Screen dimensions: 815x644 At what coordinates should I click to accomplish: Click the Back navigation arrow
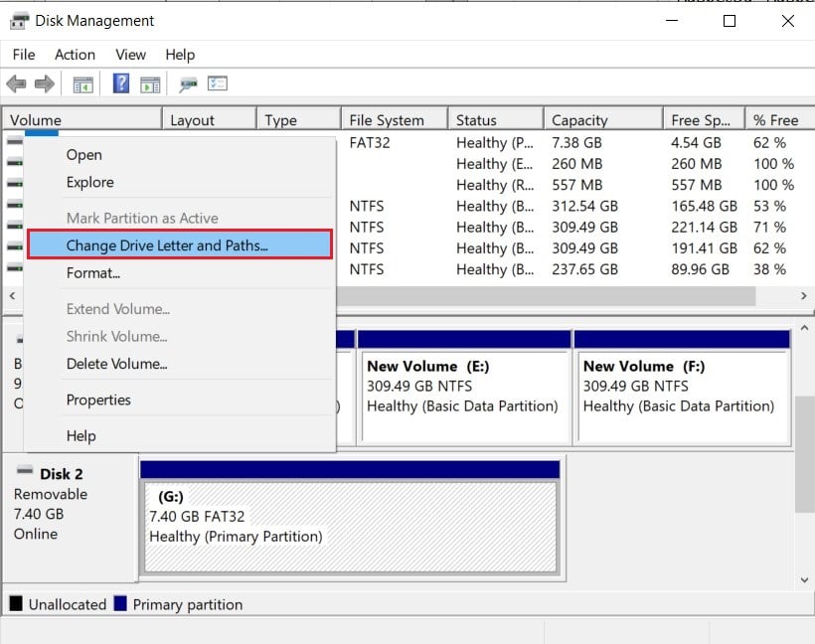[16, 83]
